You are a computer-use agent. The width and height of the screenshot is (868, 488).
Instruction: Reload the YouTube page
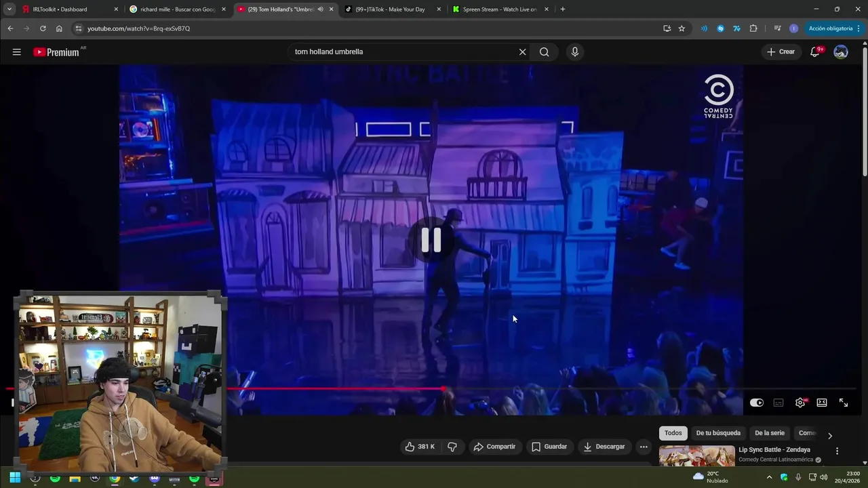(x=43, y=28)
